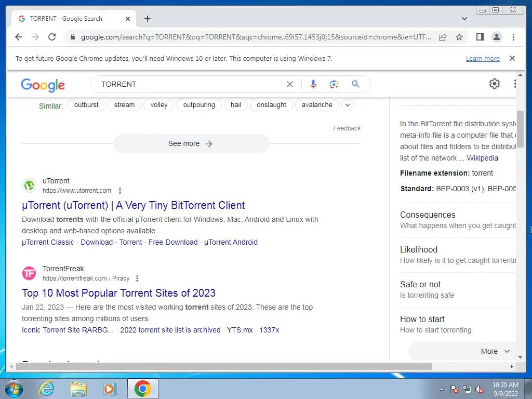Clear the search box text
Viewport: 532px width, 399px height.
click(x=290, y=84)
